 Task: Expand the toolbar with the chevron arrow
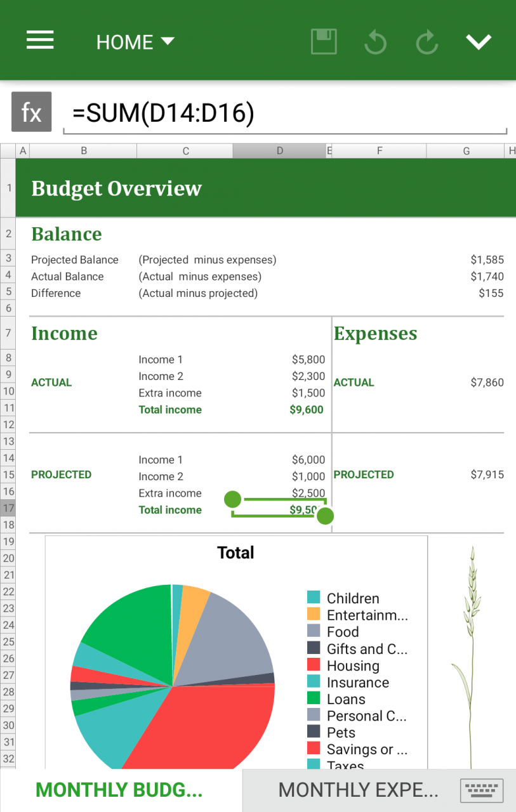(479, 42)
